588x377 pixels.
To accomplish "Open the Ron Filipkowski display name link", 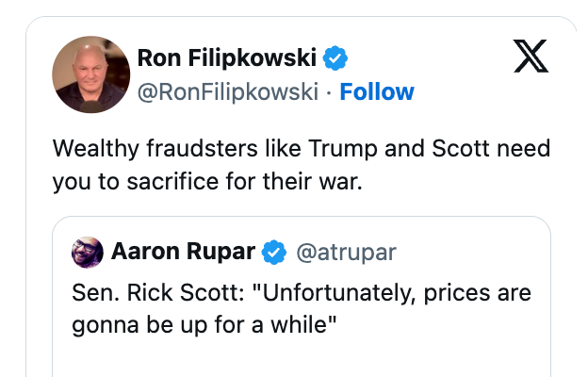I will pos(228,58).
